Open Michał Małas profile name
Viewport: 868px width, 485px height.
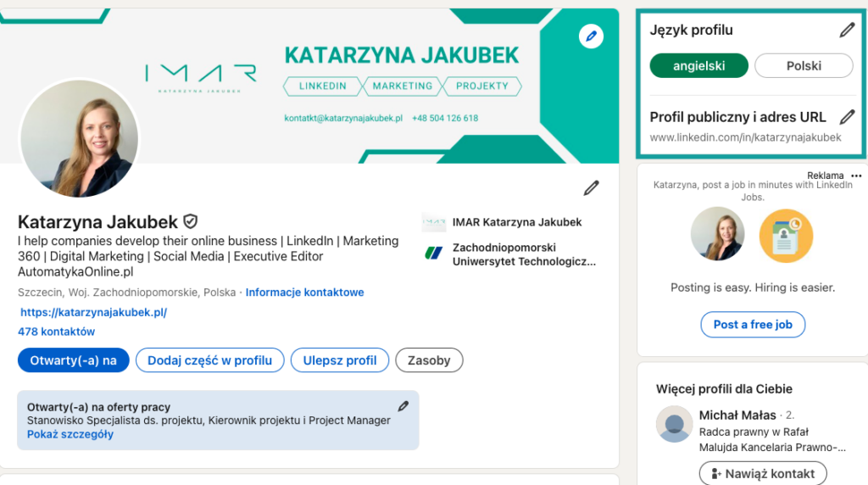tap(737, 415)
